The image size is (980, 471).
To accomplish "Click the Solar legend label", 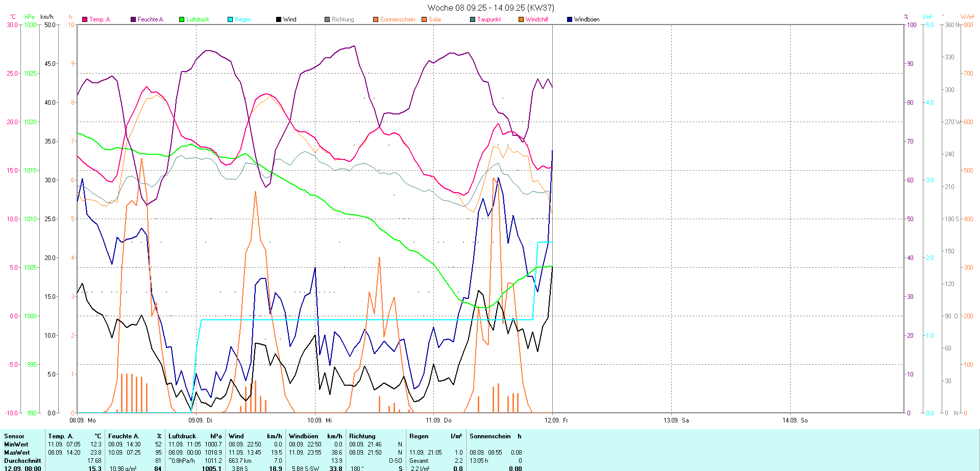I will point(435,19).
